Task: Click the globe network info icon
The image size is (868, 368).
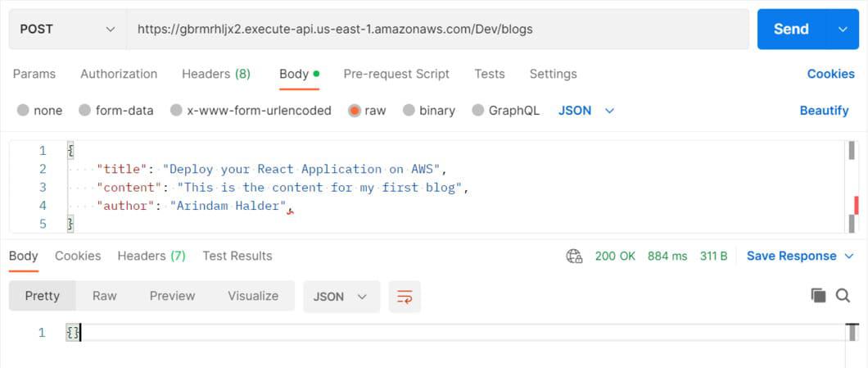Action: tap(574, 256)
